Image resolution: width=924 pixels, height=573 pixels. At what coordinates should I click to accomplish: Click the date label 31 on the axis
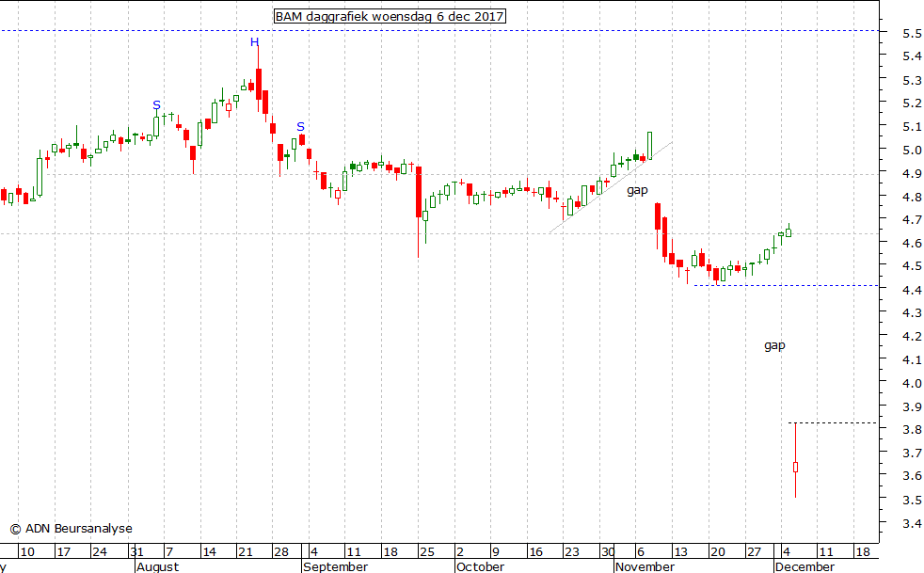[x=136, y=552]
